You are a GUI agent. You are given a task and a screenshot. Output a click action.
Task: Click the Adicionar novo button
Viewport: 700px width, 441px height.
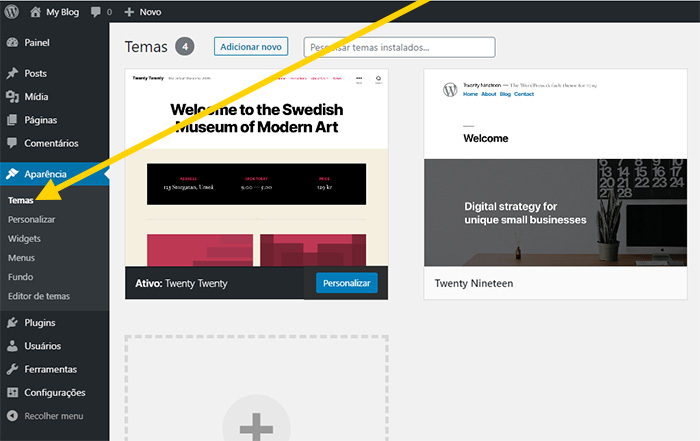tap(251, 46)
